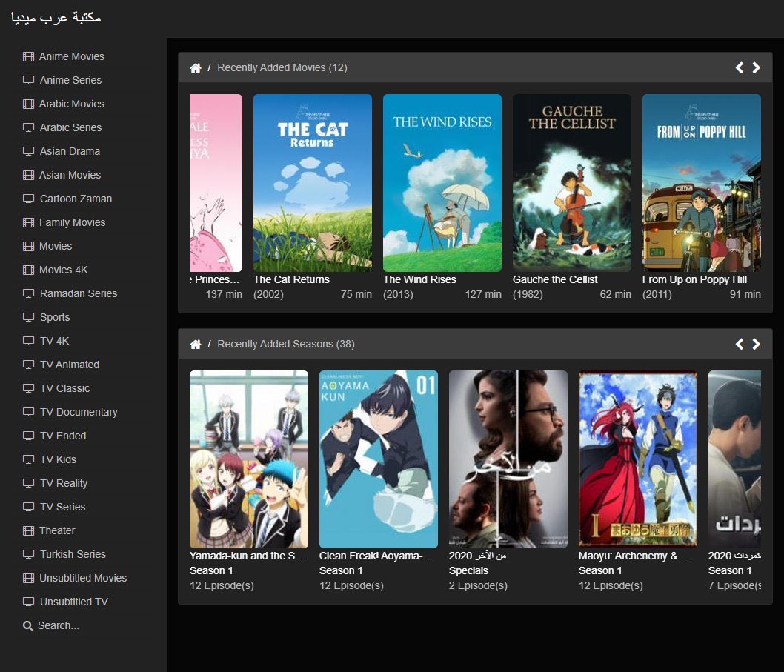Click the Arabic site title in the header
Screen dimensions: 784x672
tap(56, 18)
